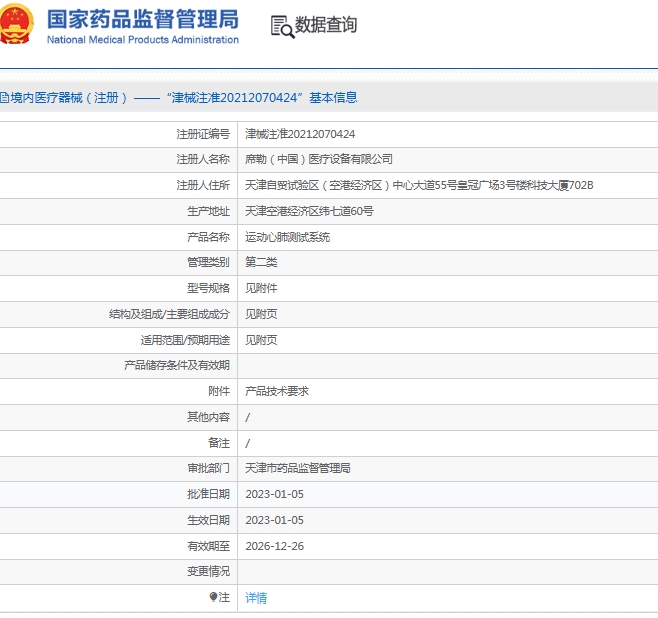The image size is (658, 618).
Task: Click the 批准日期 label
Action: 209,494
